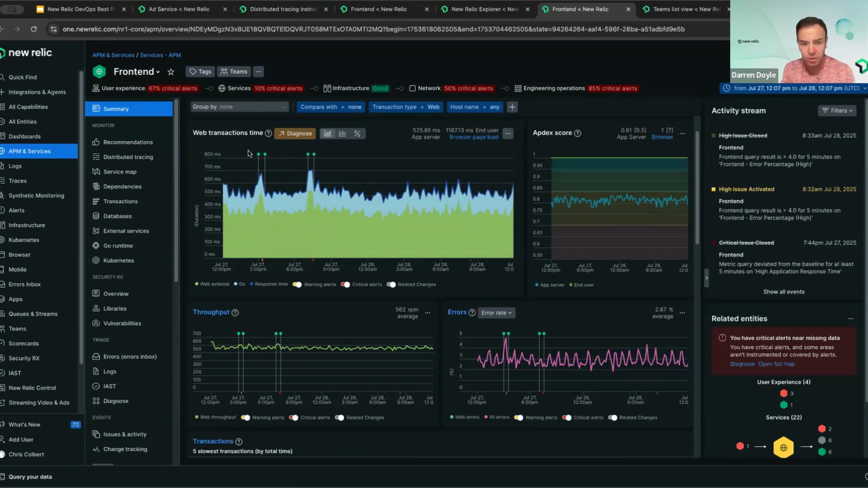The width and height of the screenshot is (868, 488).
Task: Switch to New Relic Explorer tab
Action: coord(485,9)
